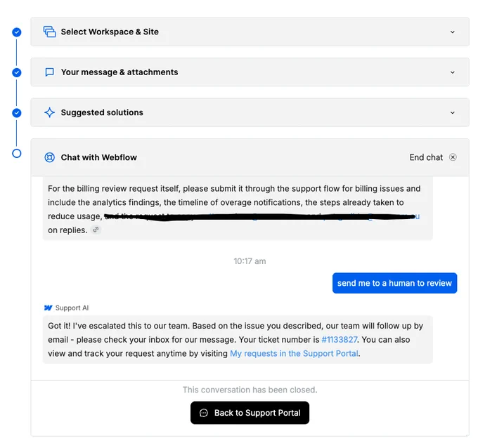This screenshot has width=478, height=448.
Task: Click the Support AI sender label
Action: pos(72,308)
